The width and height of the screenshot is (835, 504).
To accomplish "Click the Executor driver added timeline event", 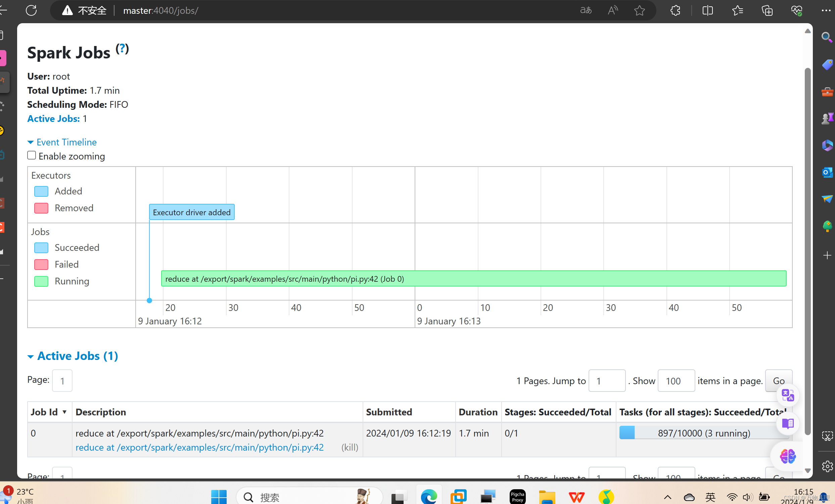I will pyautogui.click(x=192, y=212).
